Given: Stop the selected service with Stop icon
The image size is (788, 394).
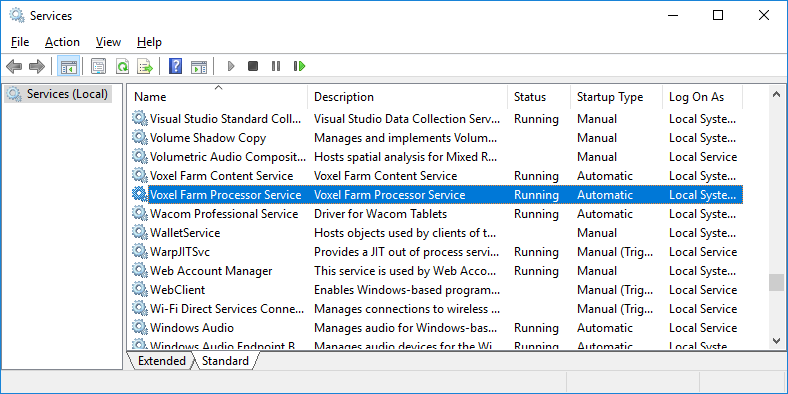Looking at the screenshot, I should tap(253, 66).
